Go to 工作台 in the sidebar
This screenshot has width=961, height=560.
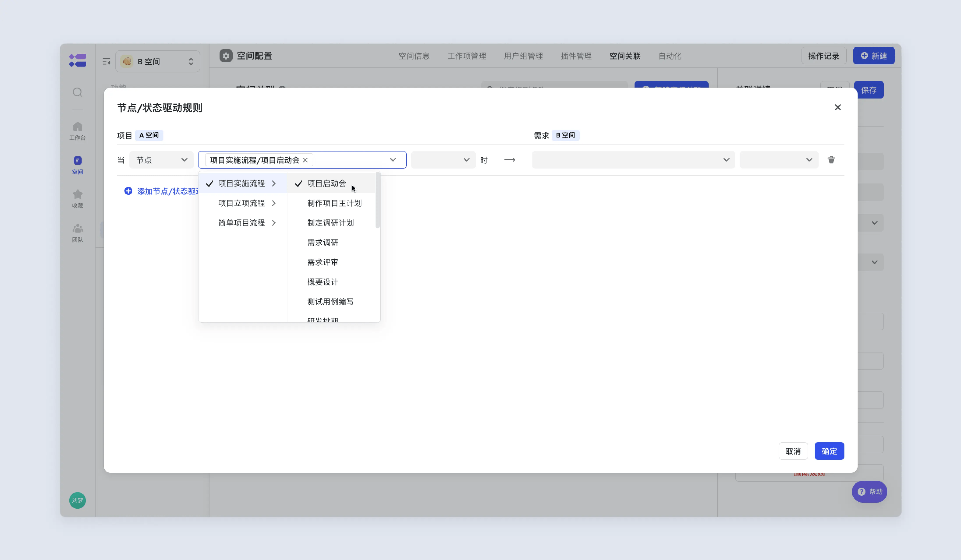point(77,131)
